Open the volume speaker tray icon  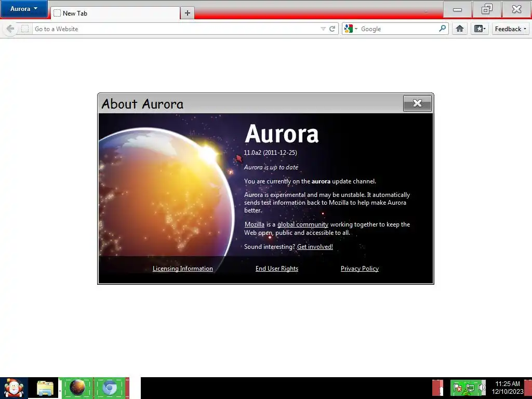point(481,388)
